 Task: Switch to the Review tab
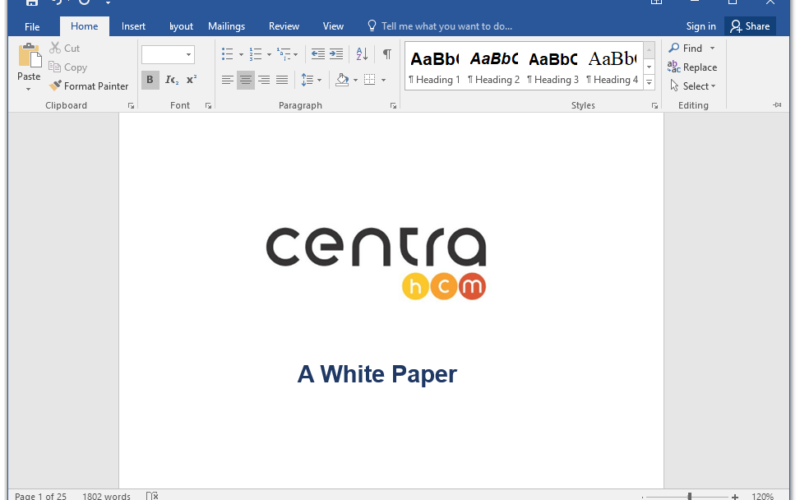[284, 26]
